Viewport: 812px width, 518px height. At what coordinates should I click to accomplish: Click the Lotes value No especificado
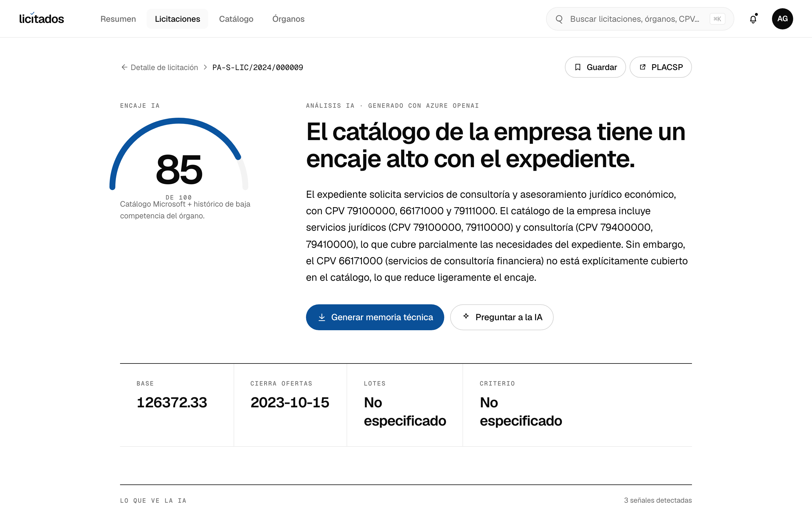pos(405,412)
